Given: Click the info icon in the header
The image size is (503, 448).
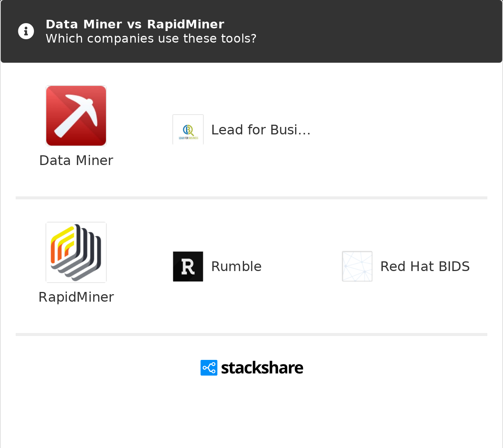Looking at the screenshot, I should (x=26, y=31).
